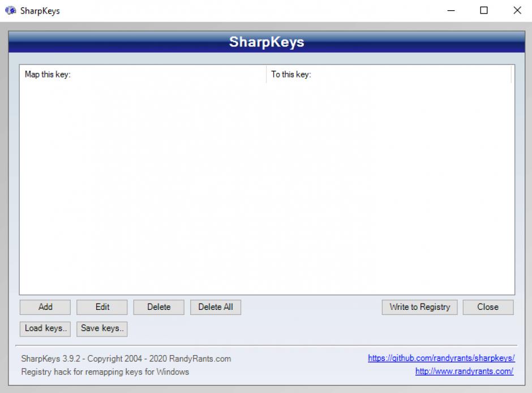Click the Save keys.. button
Screen dimensions: 532x393
click(x=102, y=329)
